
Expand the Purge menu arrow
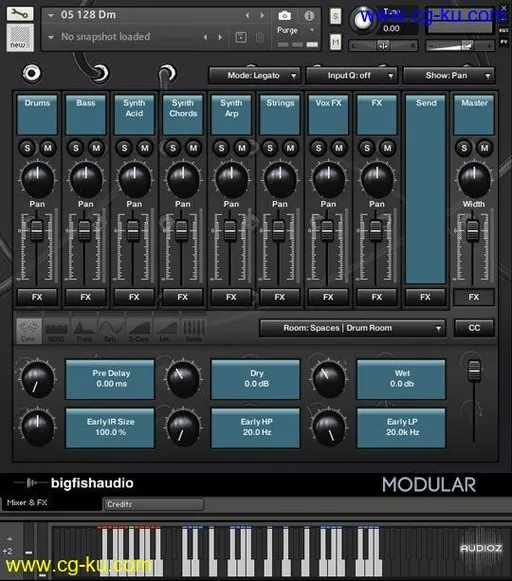[312, 30]
